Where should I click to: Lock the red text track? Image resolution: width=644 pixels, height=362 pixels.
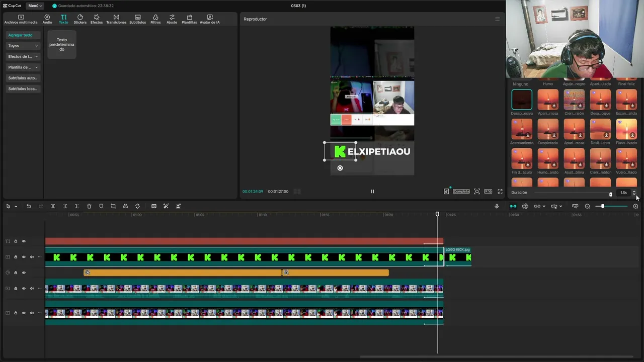[x=16, y=241]
